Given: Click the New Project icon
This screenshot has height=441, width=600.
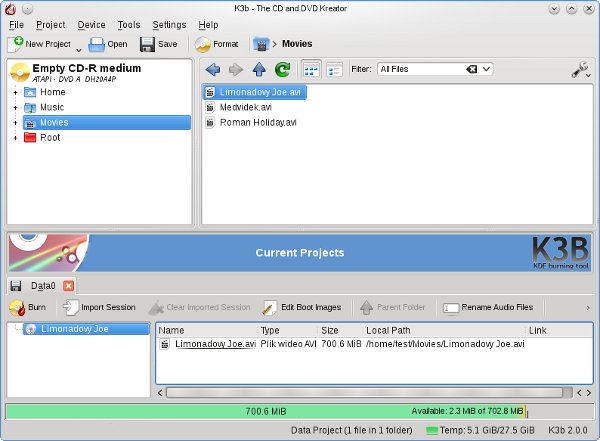Looking at the screenshot, I should pos(16,44).
